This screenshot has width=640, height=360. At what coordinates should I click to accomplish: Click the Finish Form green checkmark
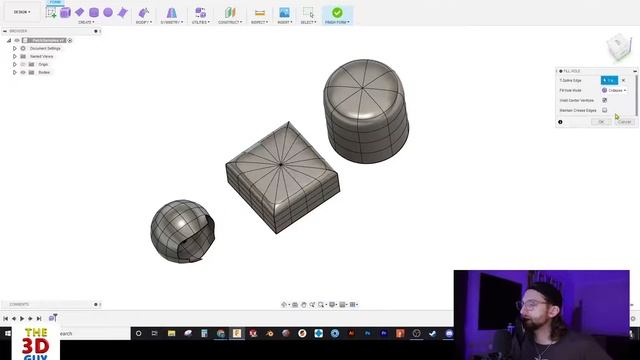(x=337, y=12)
